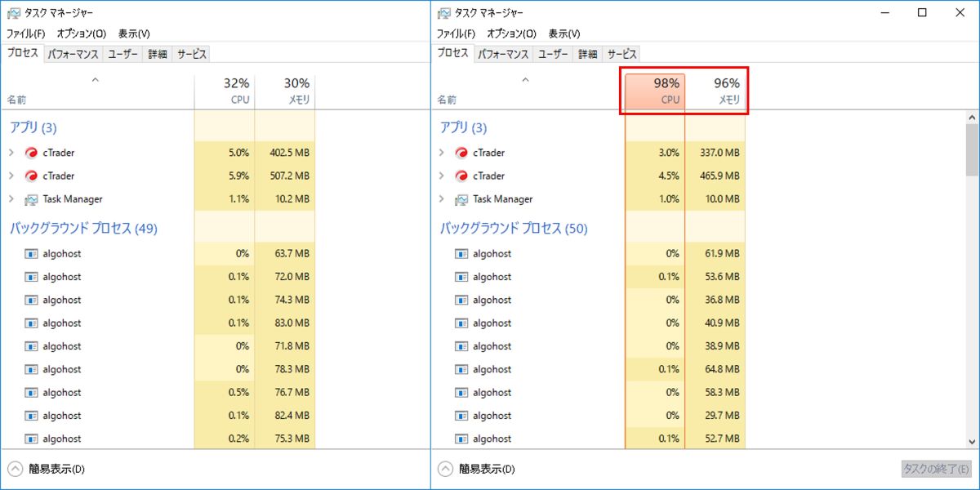Open ファイル(F) menu in the left window
The image size is (980, 490).
tap(26, 33)
